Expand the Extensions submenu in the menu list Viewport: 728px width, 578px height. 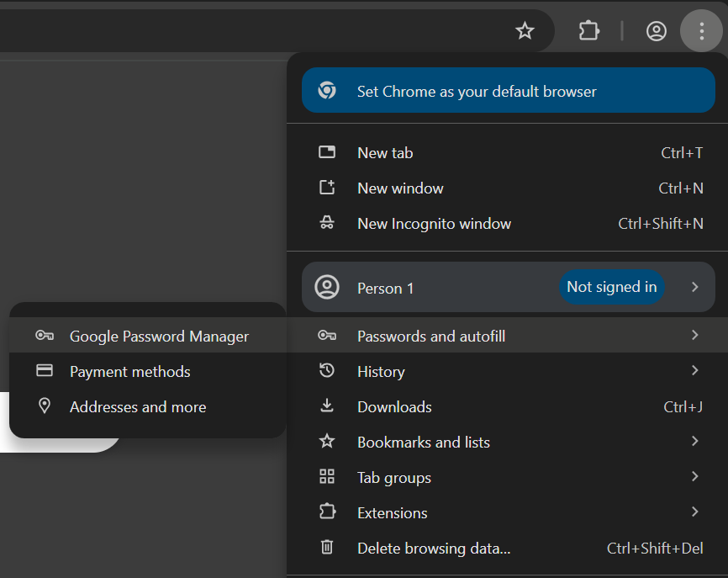[x=508, y=512]
